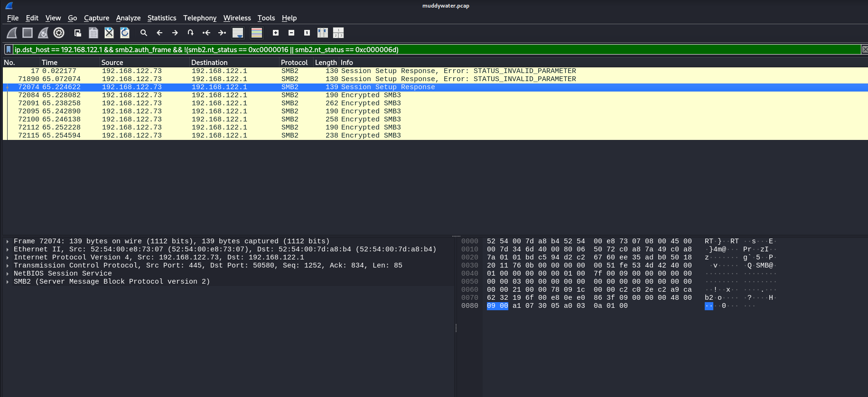Sort packets by the Protocol column header
The width and height of the screenshot is (868, 397).
coord(294,63)
